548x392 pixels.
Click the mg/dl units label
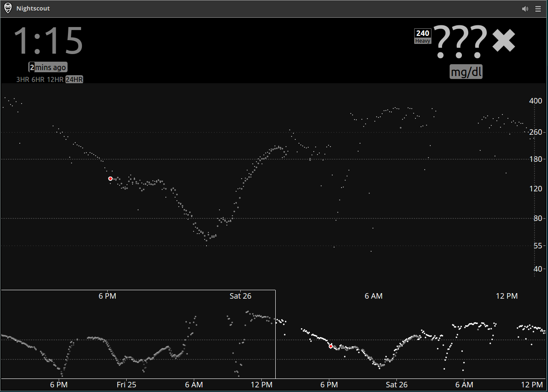coord(467,72)
